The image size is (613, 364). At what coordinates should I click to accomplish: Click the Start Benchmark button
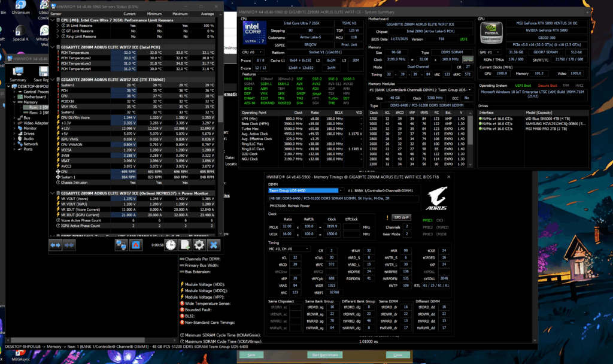(325, 355)
